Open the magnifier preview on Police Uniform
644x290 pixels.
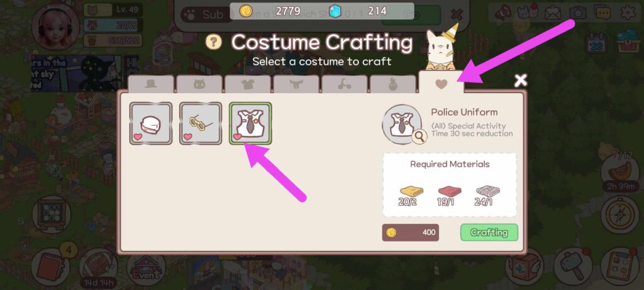pyautogui.click(x=419, y=137)
